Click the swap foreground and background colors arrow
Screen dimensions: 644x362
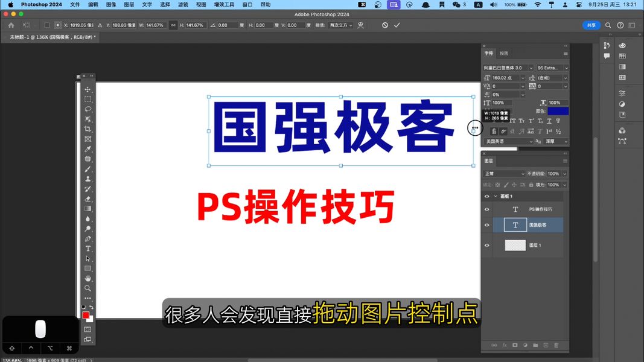pyautogui.click(x=92, y=307)
